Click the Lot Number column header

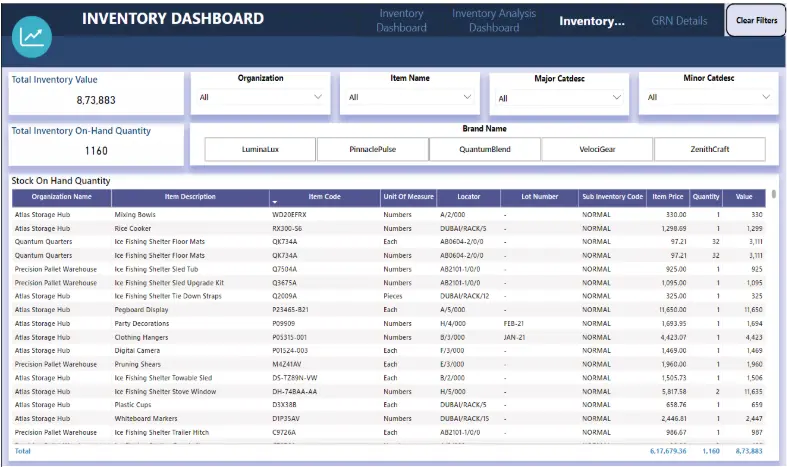[x=540, y=197]
